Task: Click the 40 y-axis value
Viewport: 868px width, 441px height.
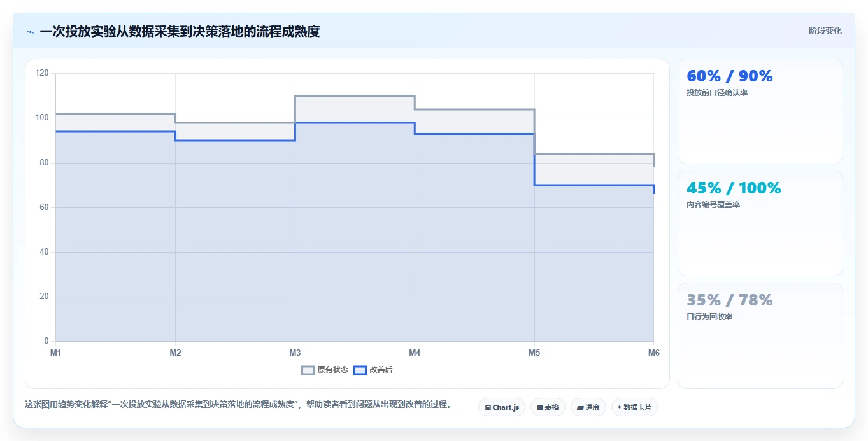Action: click(44, 252)
